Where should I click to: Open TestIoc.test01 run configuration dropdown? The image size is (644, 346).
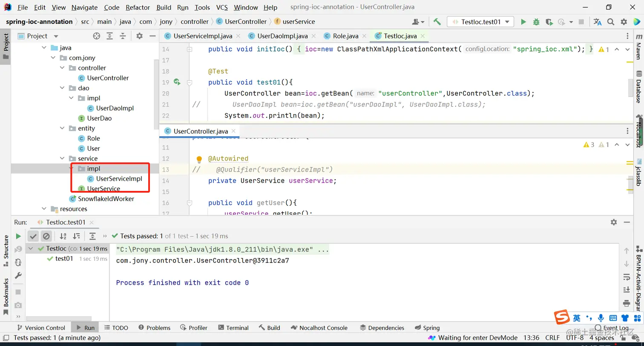tap(480, 22)
